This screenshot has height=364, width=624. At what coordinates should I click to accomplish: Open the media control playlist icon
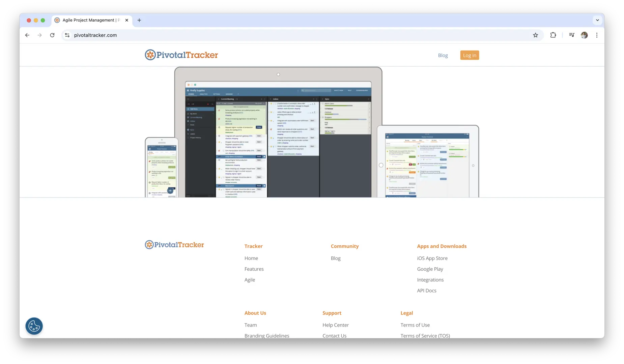571,35
